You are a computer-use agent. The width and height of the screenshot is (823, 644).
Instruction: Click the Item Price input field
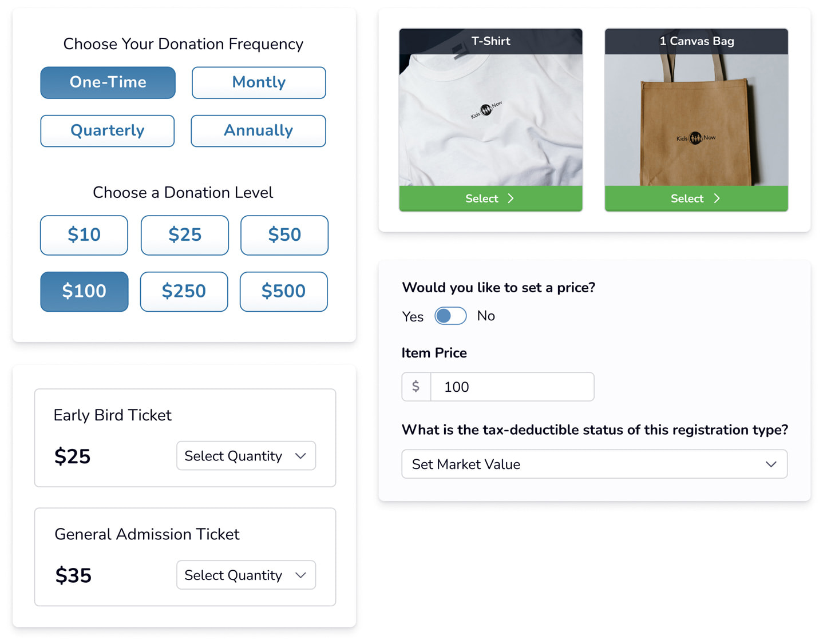(x=512, y=387)
